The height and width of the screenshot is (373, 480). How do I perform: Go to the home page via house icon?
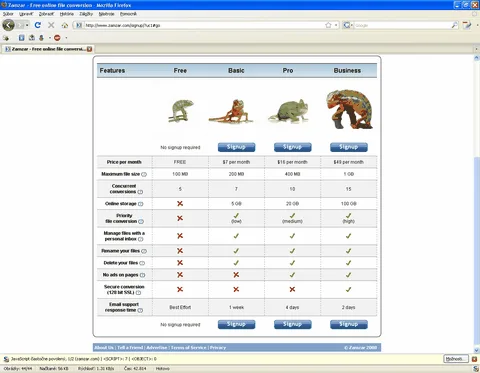65,25
